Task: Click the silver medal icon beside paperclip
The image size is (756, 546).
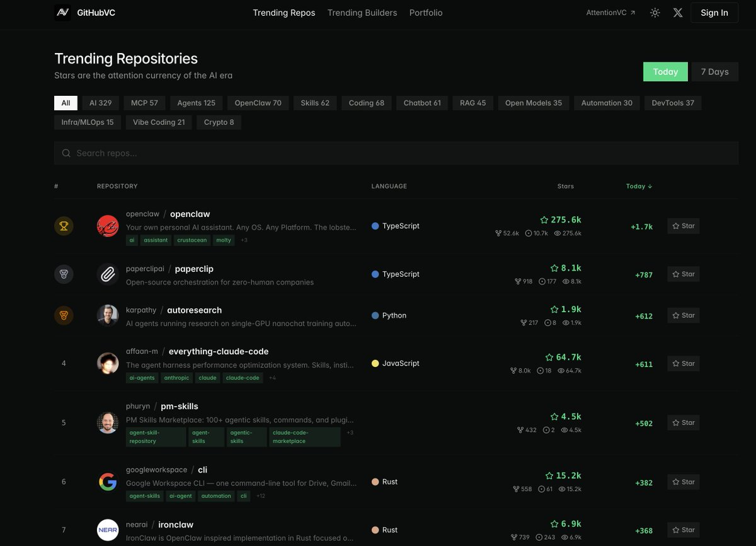Action: [64, 274]
